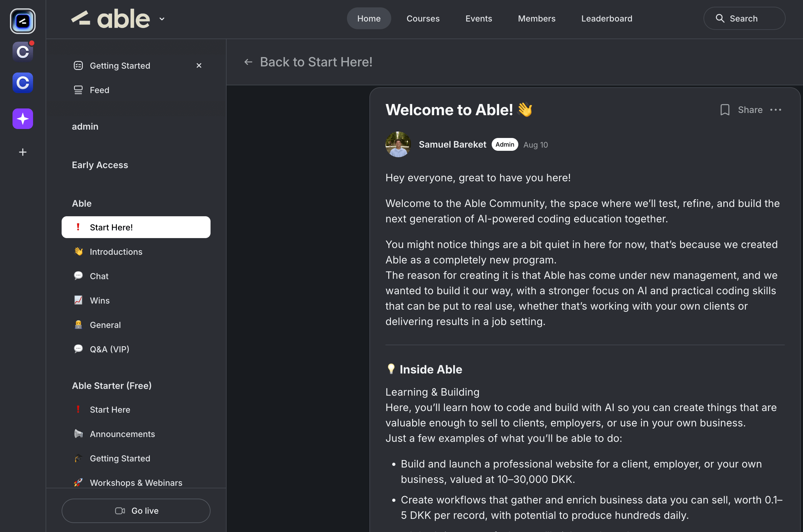Expand the Early Access space group

tap(100, 165)
